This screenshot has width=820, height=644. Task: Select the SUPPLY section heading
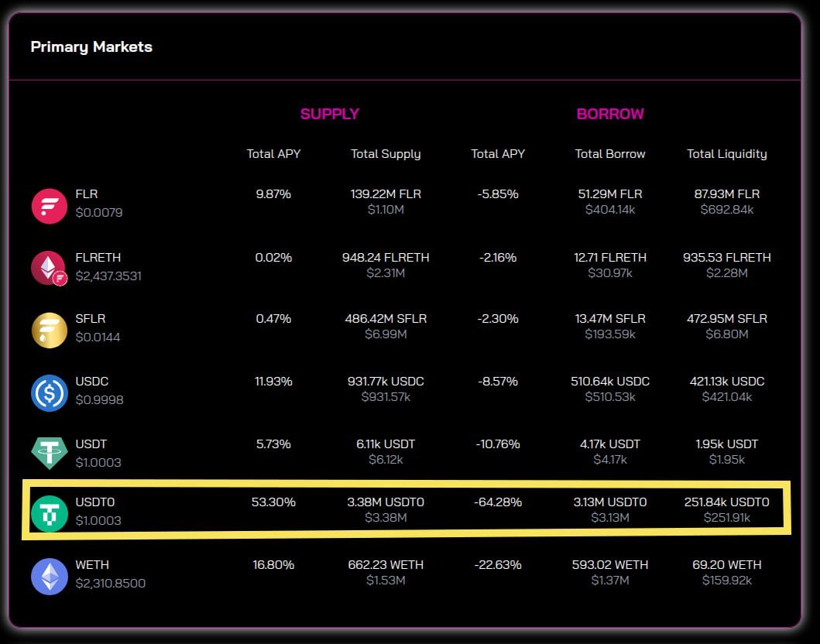[329, 114]
